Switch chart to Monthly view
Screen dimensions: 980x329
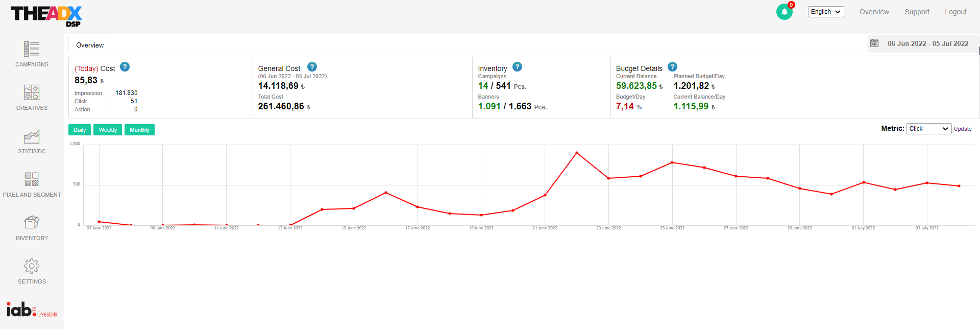(x=139, y=130)
